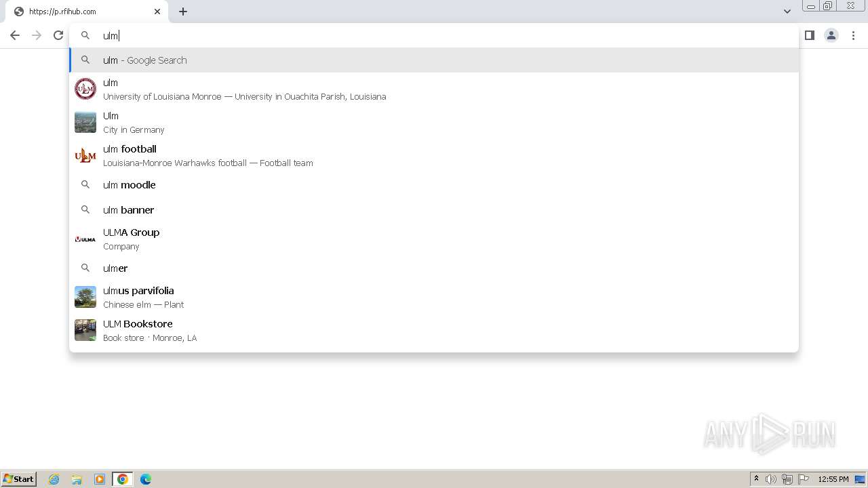Click search icon beside 'ulmer'
Viewport: 868px width, 488px height.
[85, 268]
